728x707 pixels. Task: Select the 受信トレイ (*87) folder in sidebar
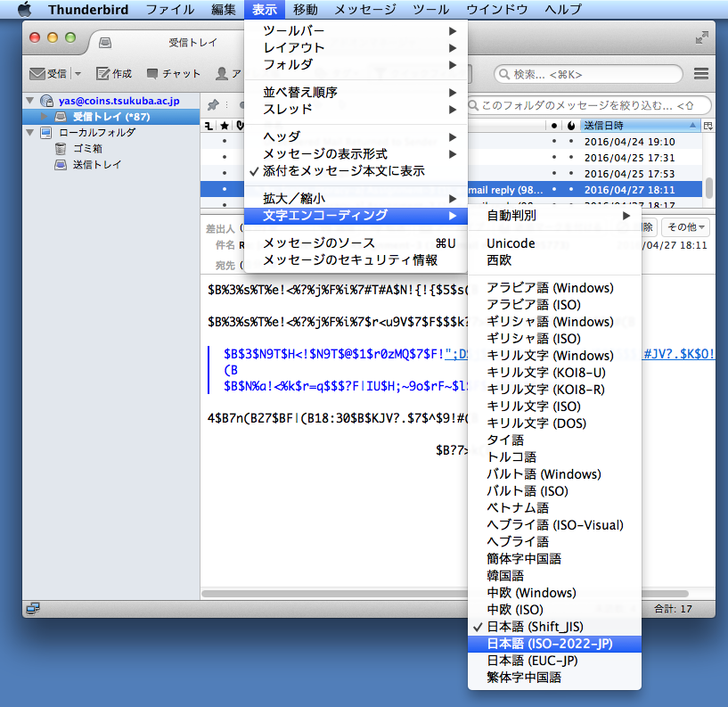(111, 117)
